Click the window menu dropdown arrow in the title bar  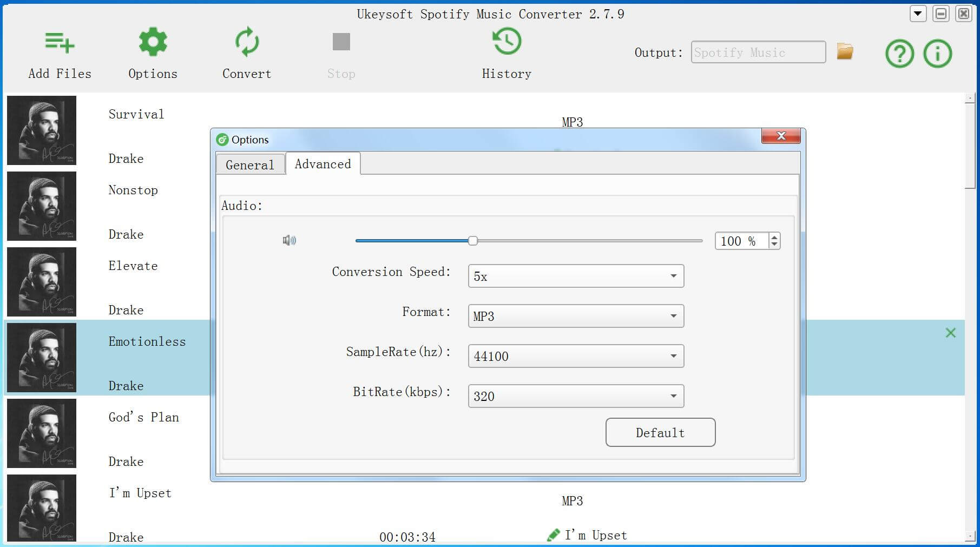[x=918, y=14]
